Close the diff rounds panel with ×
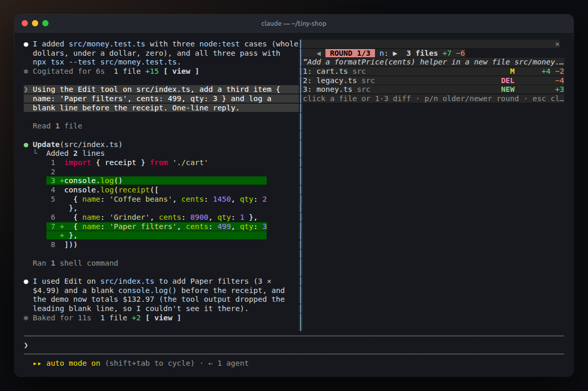Viewport: 588px width, 391px height. point(557,44)
